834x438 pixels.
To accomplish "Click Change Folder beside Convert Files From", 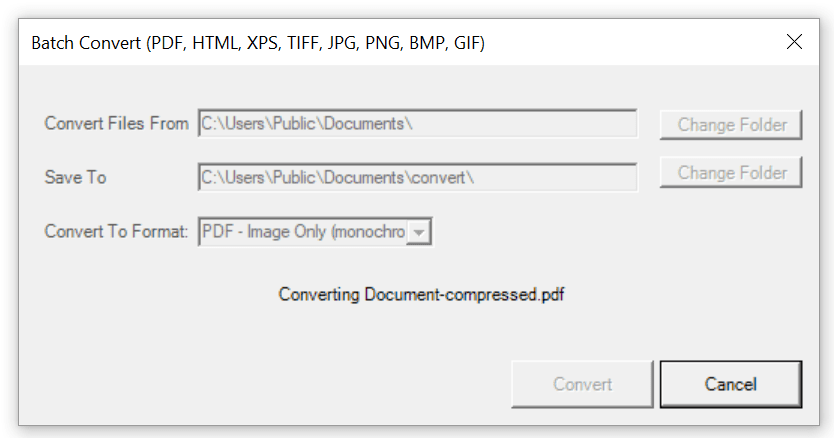I will click(731, 125).
